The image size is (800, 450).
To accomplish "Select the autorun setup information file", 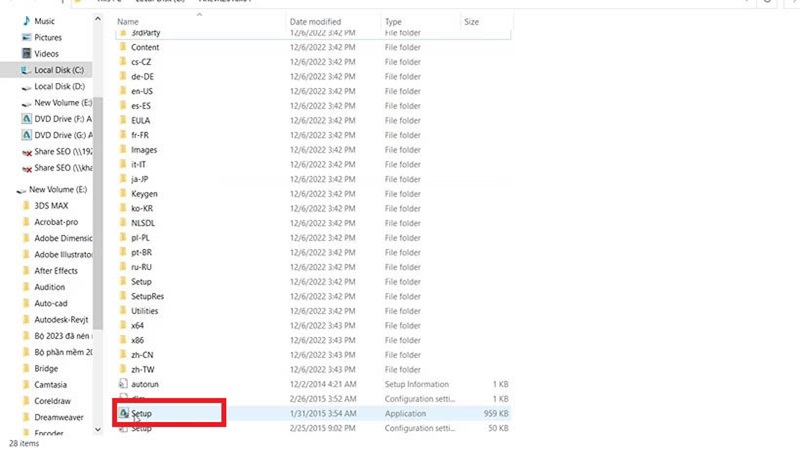I will [x=144, y=383].
